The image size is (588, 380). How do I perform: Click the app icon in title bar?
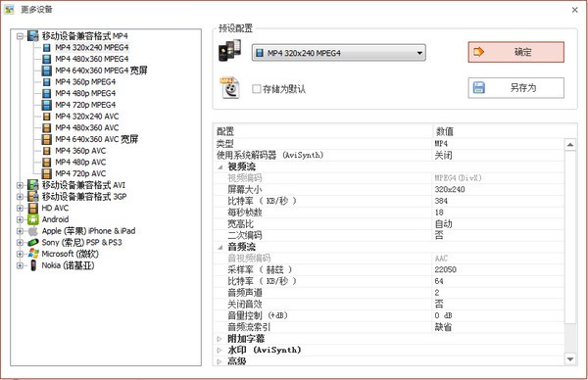9,10
